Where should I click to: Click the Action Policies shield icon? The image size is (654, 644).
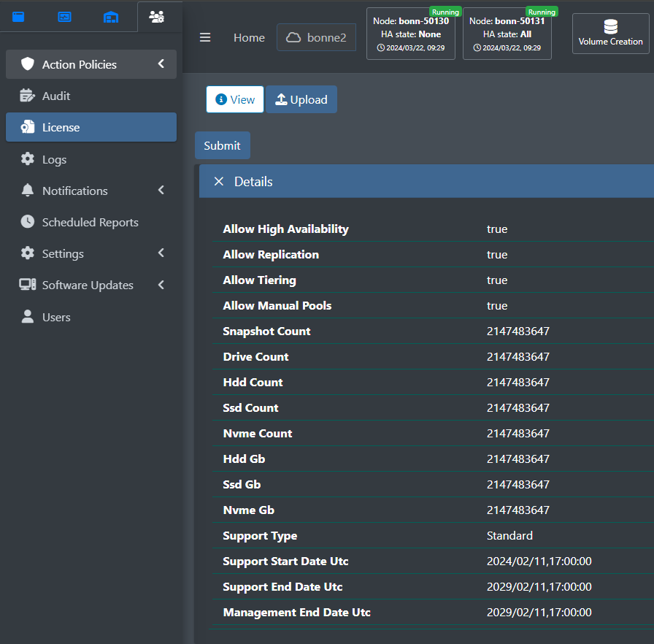coord(28,64)
